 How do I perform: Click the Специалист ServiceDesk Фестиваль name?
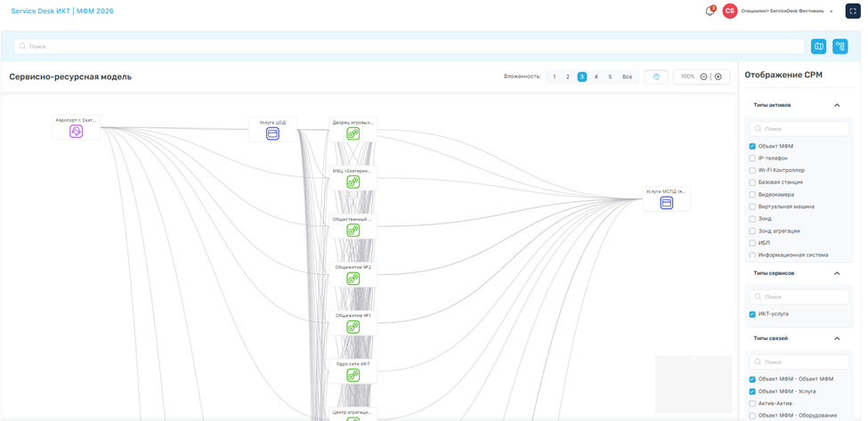click(783, 11)
